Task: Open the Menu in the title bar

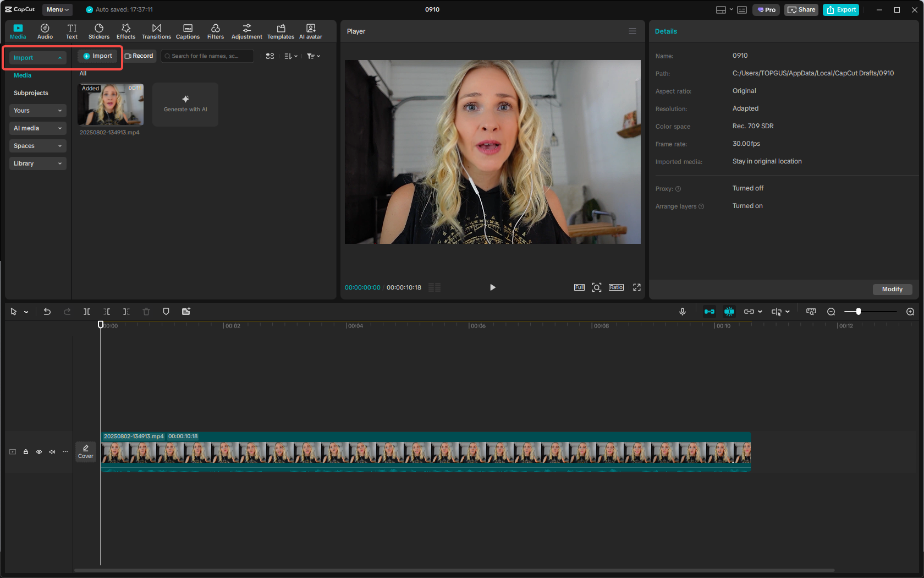Action: (x=57, y=9)
